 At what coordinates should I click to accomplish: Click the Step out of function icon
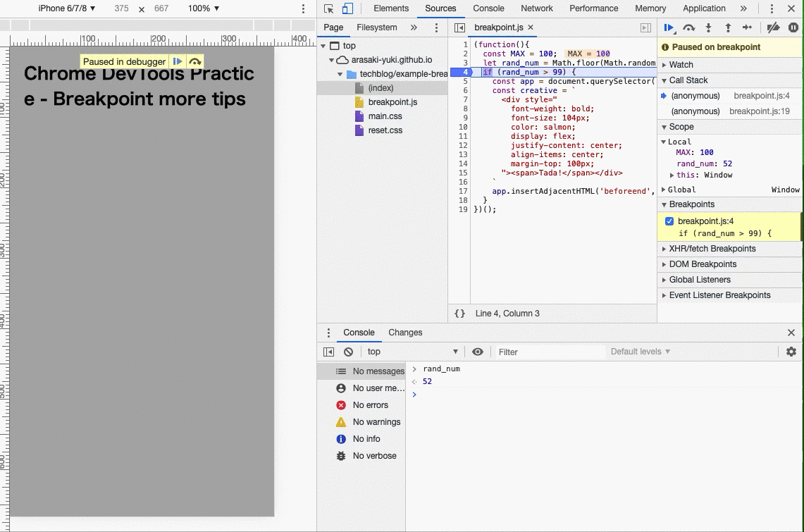[x=728, y=27]
